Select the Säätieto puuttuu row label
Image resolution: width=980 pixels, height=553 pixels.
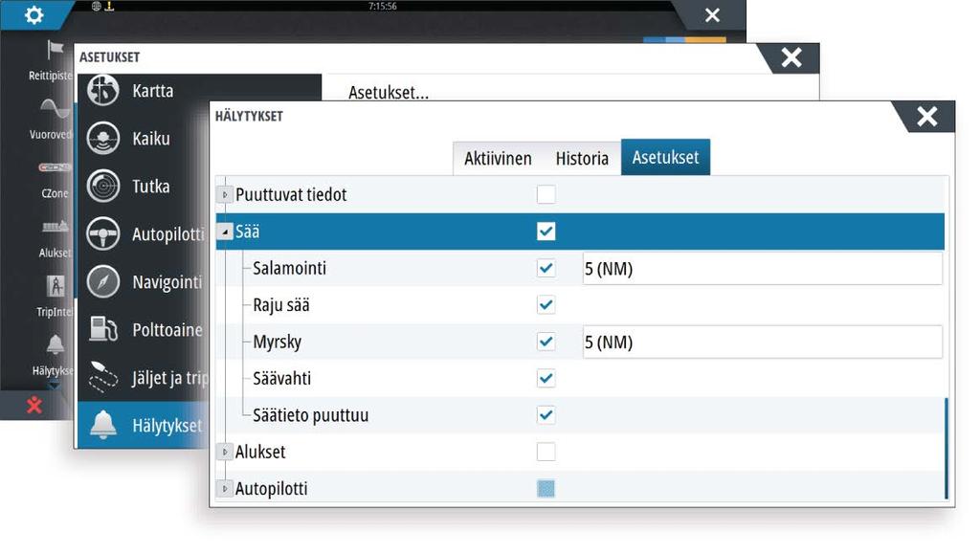tap(311, 415)
